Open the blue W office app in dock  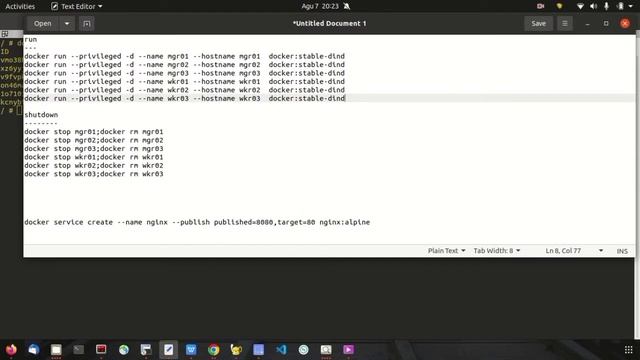(x=191, y=350)
